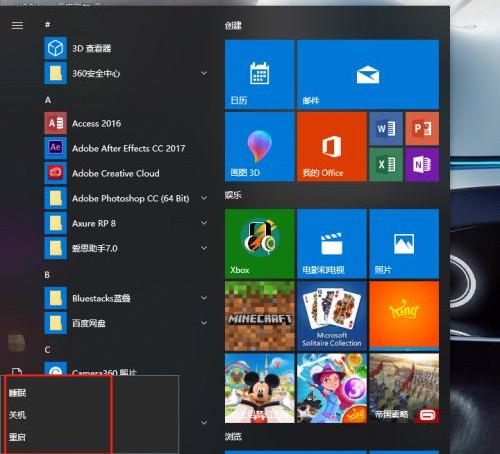Expand the 360安全中心 folder chevron
The height and width of the screenshot is (454, 500).
point(204,73)
